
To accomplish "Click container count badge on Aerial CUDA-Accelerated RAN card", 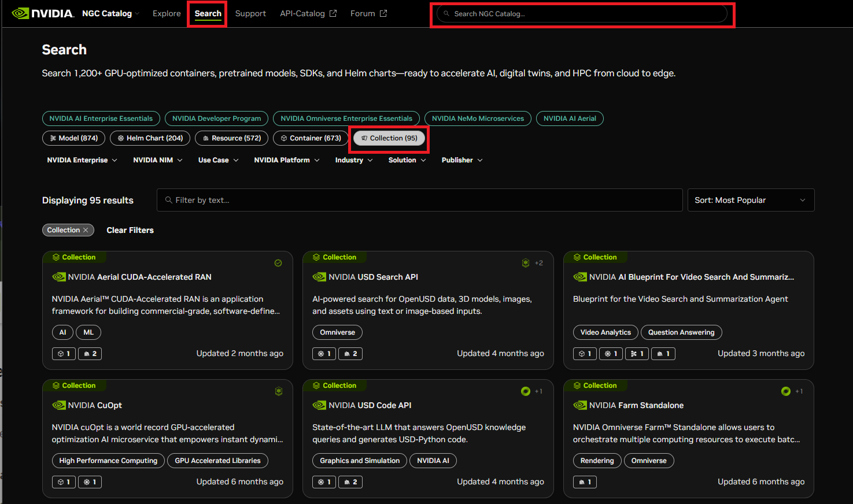I will 64,354.
